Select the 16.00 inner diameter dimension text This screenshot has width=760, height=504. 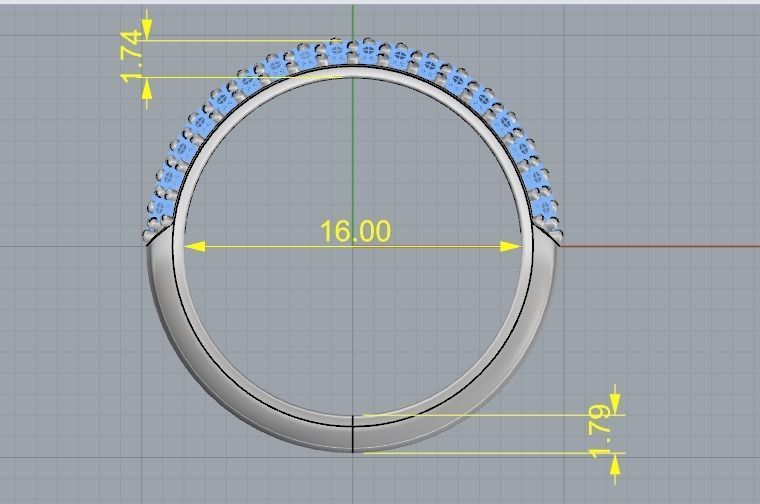point(355,231)
